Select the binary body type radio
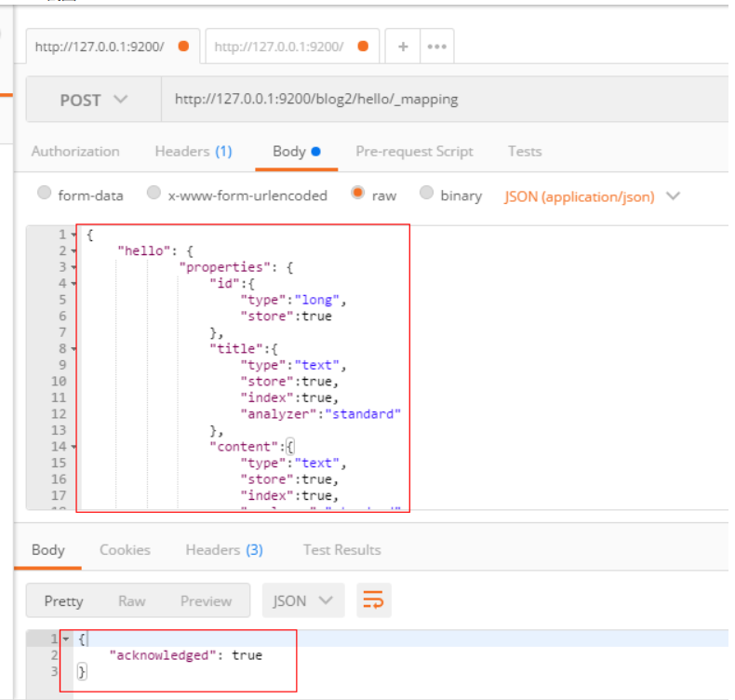The width and height of the screenshot is (735, 700). click(427, 195)
